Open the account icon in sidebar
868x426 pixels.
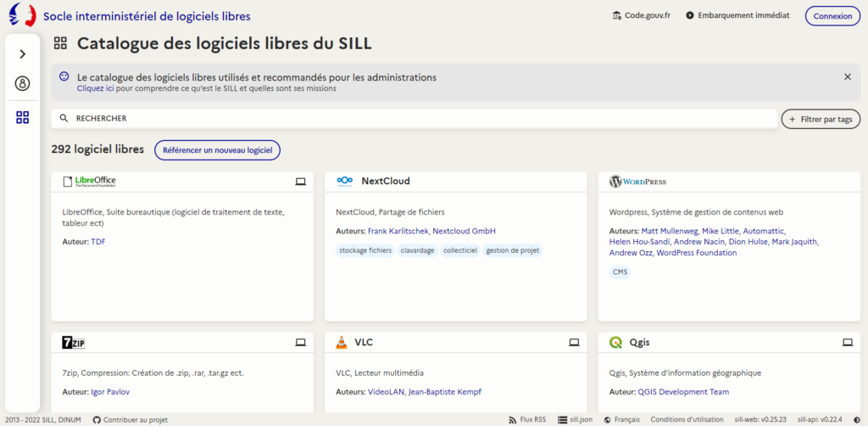(x=22, y=84)
